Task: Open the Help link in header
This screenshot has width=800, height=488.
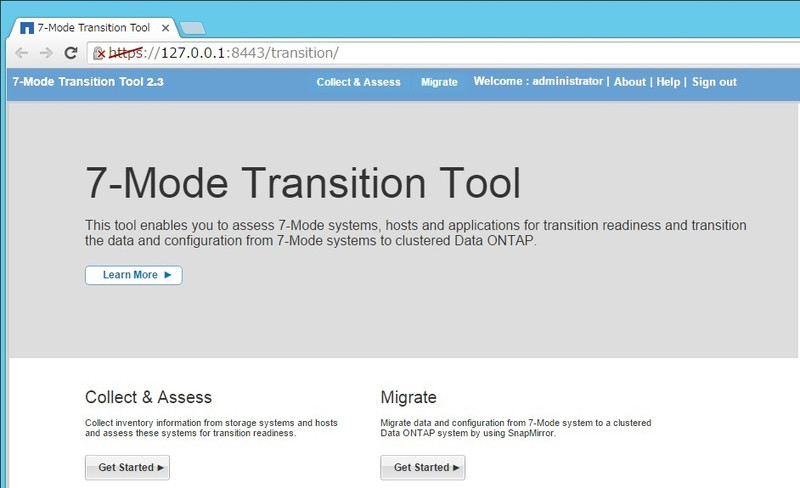Action: tap(668, 82)
